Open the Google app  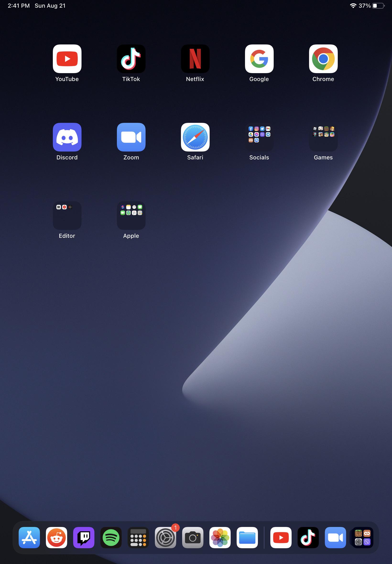[259, 59]
